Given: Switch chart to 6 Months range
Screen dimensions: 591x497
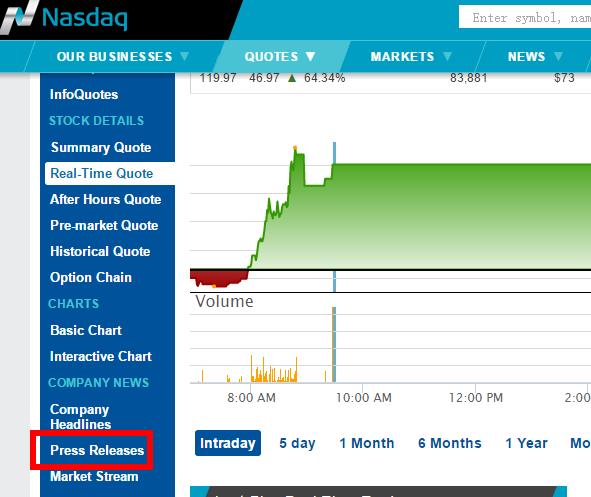Looking at the screenshot, I should point(450,443).
